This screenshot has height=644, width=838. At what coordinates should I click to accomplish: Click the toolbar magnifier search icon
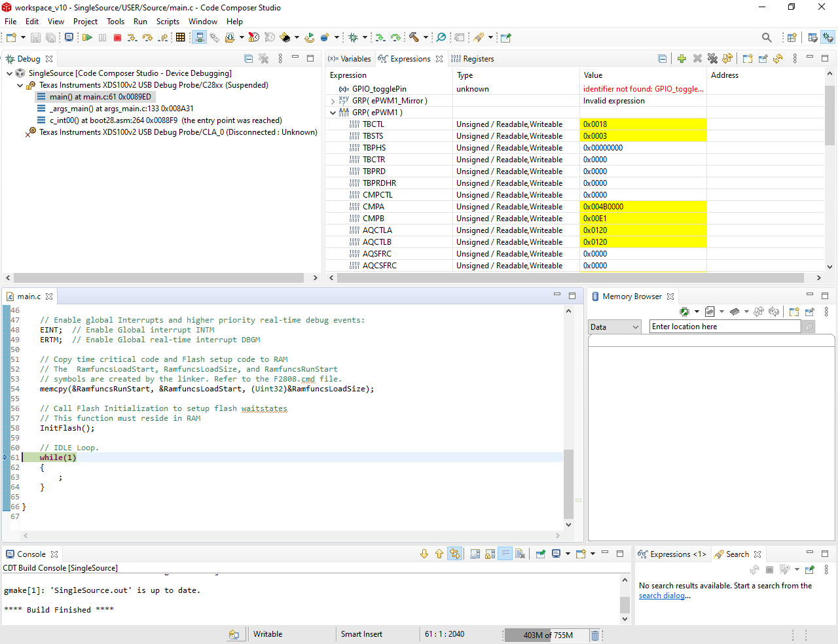coord(767,38)
